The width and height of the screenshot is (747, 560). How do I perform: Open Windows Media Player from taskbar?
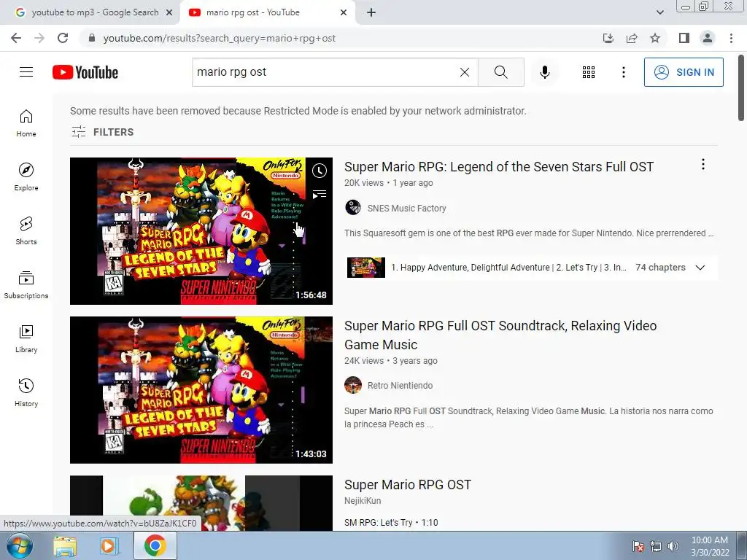click(x=108, y=545)
